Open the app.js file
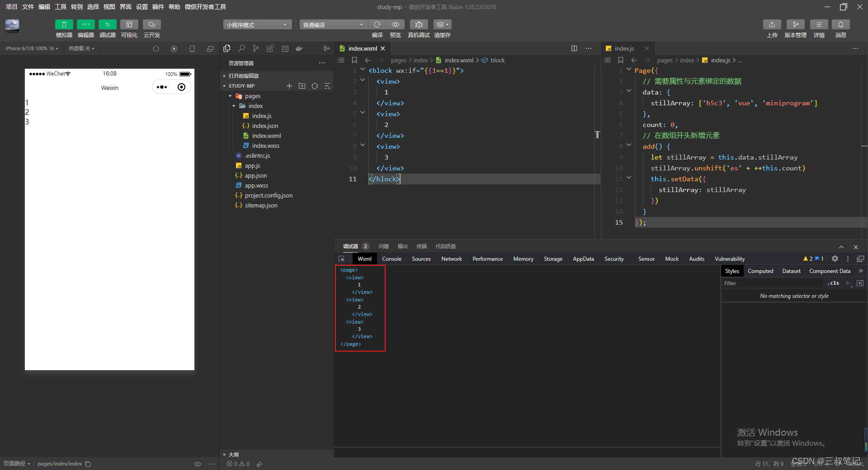 (x=252, y=166)
